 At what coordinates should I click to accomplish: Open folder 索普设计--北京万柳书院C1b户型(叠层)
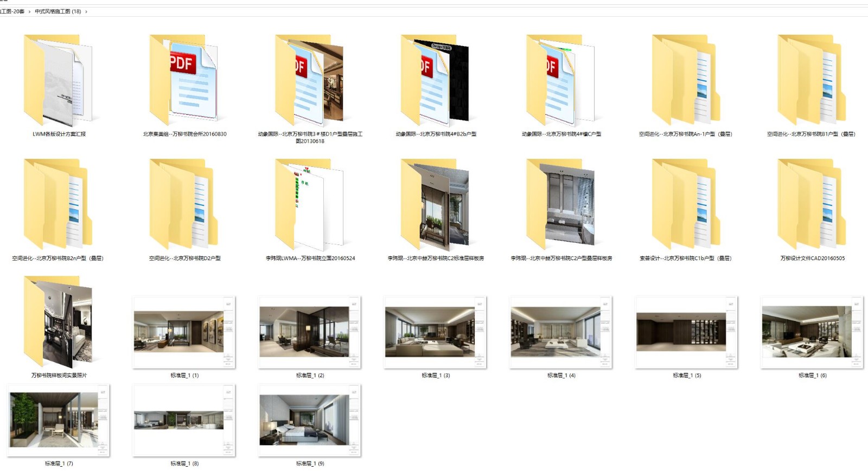coord(686,204)
